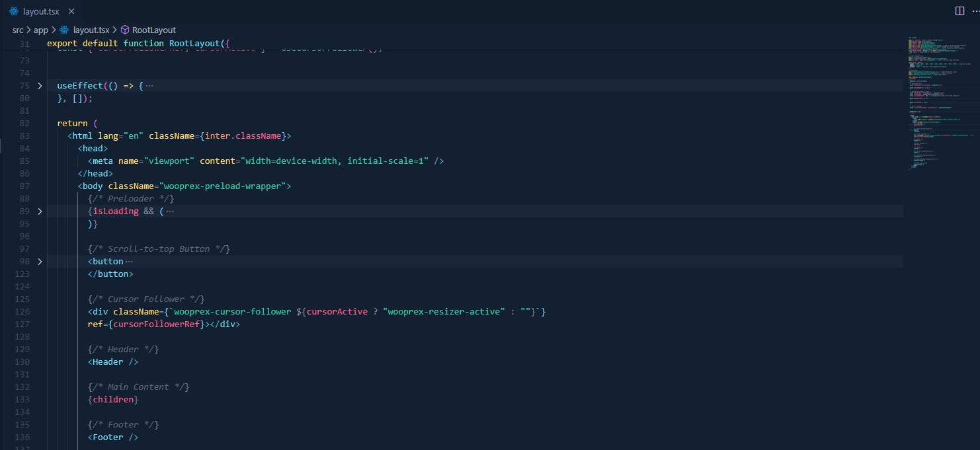Open the split editor right icon

point(959,11)
